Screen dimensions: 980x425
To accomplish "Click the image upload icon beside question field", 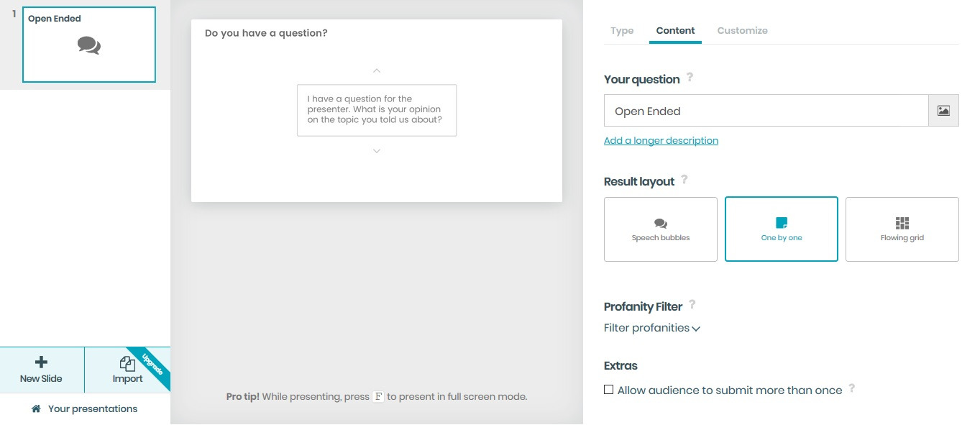I will [943, 111].
